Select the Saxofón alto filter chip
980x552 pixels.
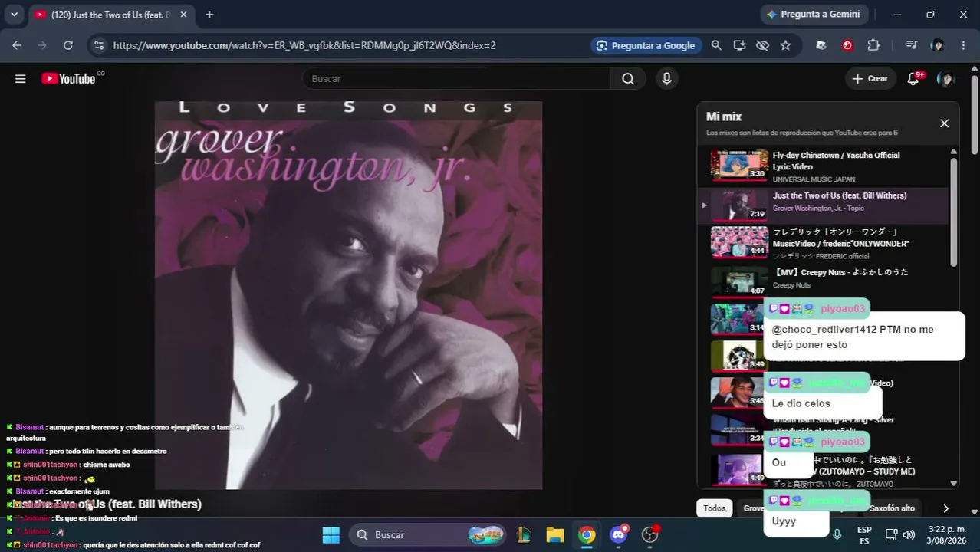click(891, 508)
